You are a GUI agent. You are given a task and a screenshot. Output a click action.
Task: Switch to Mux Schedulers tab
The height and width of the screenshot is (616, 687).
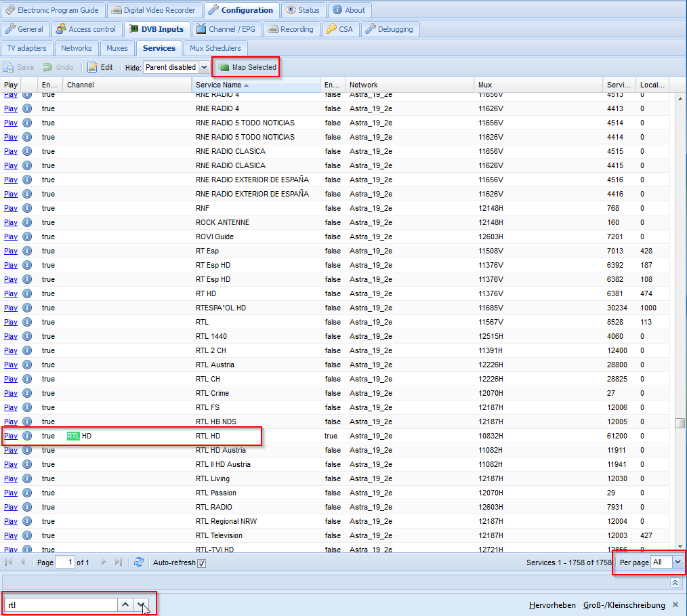[215, 48]
